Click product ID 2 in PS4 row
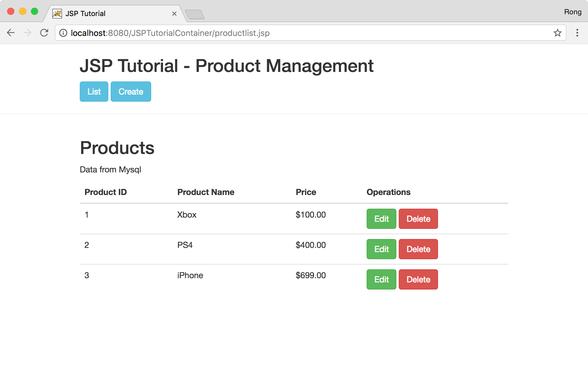 (x=87, y=245)
